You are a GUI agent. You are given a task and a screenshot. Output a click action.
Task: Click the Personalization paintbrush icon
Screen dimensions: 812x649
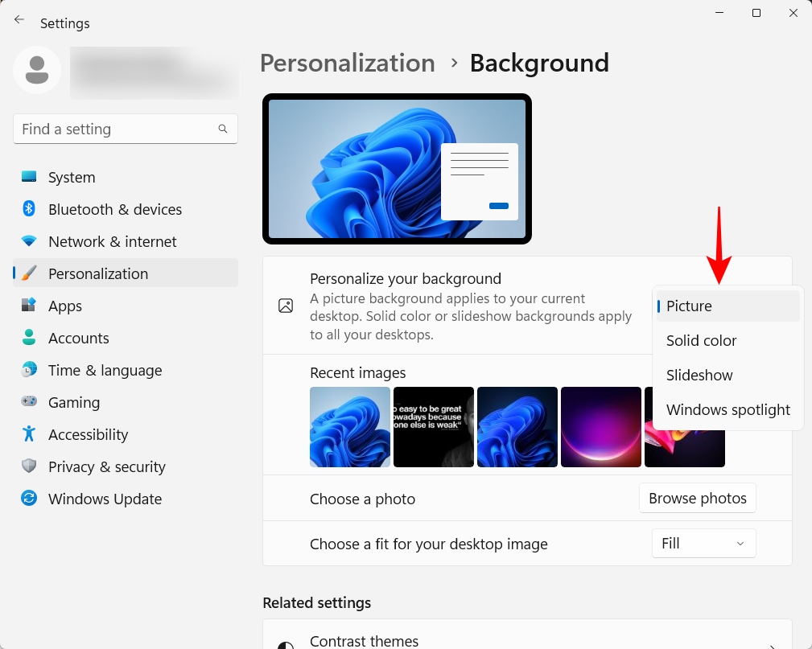29,273
